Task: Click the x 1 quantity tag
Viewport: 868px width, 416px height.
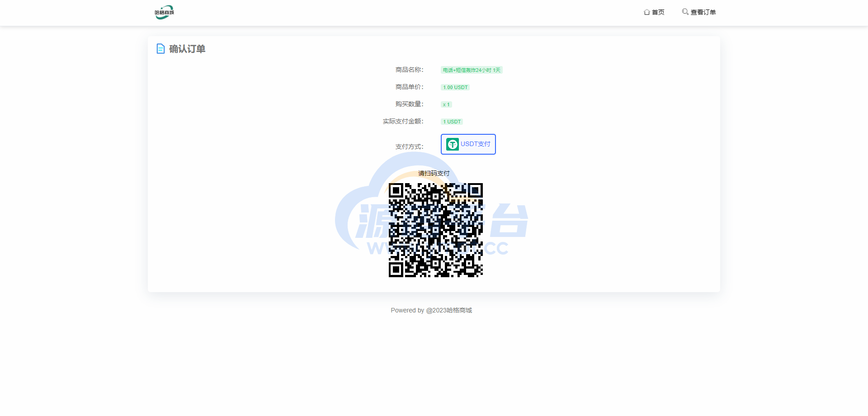Action: pos(446,104)
